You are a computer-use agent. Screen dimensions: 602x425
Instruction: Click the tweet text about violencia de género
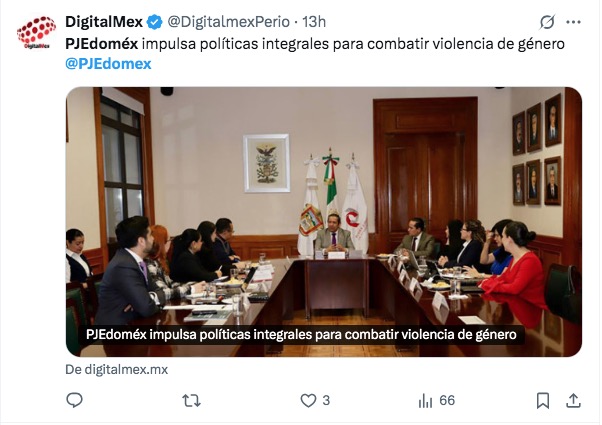pyautogui.click(x=315, y=44)
